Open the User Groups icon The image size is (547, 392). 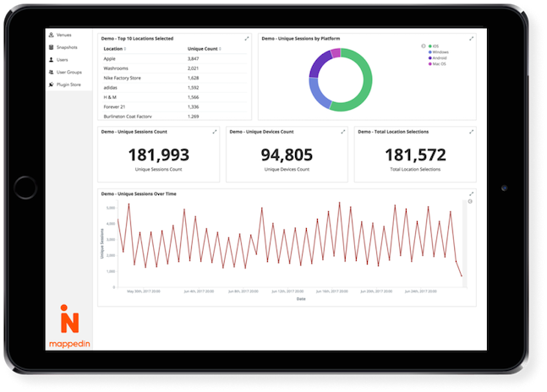coord(52,72)
